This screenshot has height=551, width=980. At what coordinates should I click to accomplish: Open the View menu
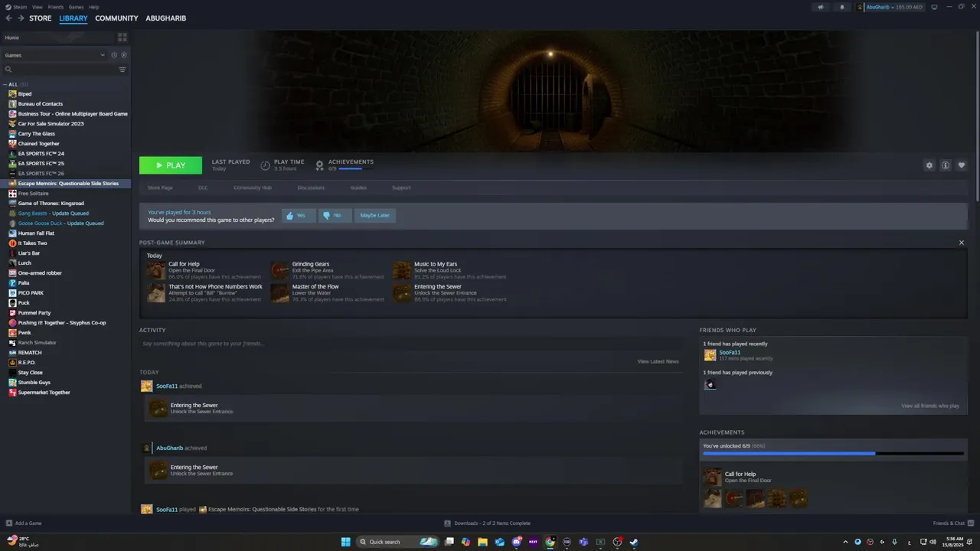(38, 7)
